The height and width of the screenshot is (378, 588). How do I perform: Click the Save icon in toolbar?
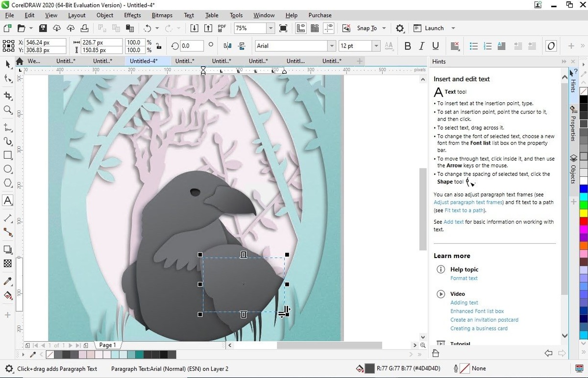coord(43,28)
